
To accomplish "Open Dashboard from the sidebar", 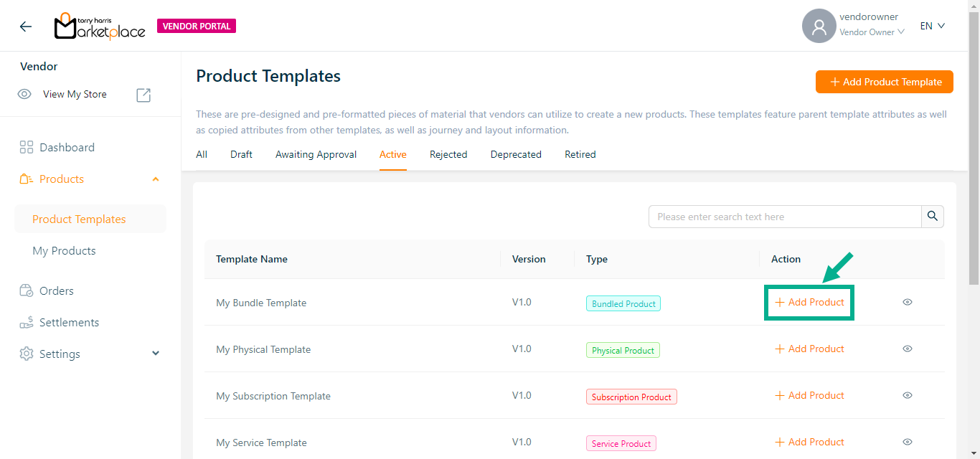I will coord(67,148).
